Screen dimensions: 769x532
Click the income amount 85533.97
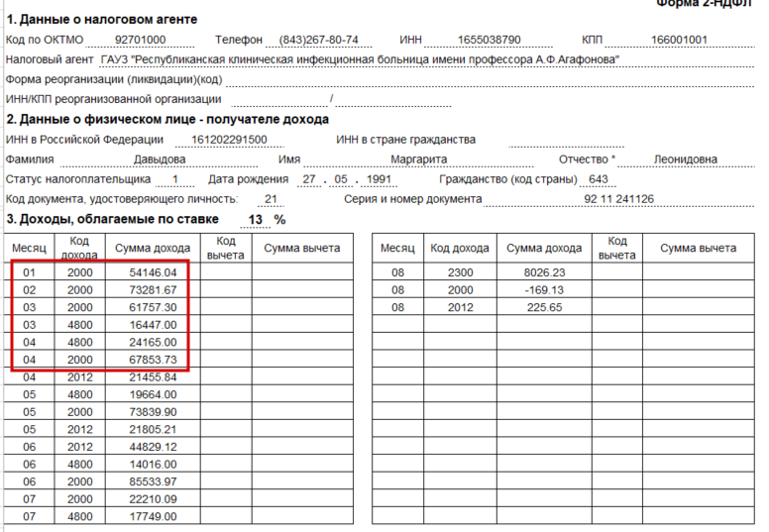click(153, 482)
